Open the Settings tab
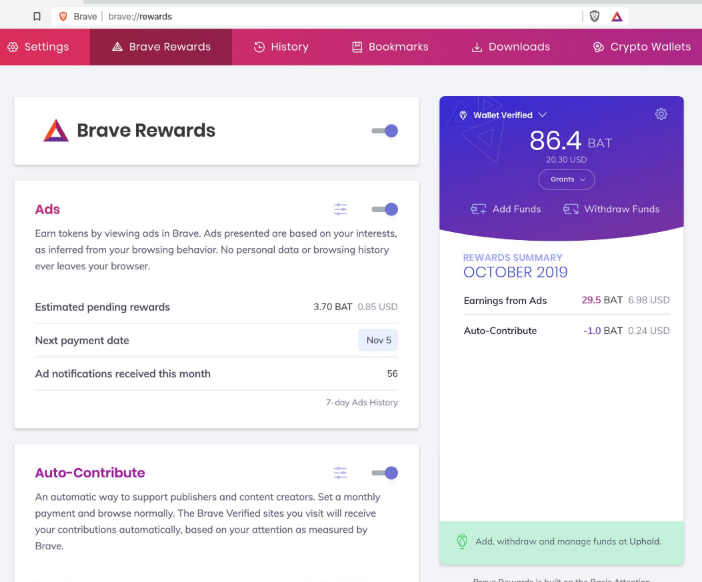Screen dimensions: 702x582 (45, 47)
